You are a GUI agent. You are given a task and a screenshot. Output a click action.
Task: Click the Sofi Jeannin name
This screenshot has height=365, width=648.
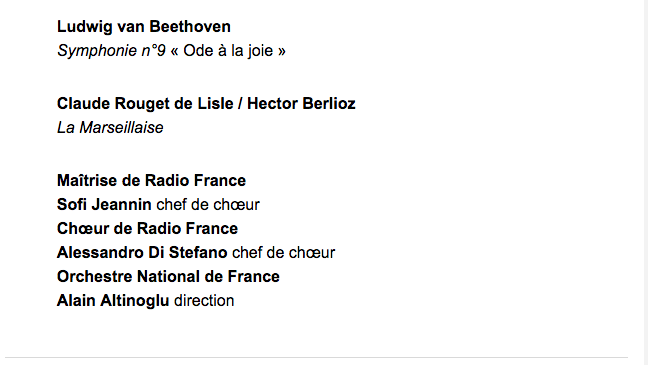click(104, 205)
